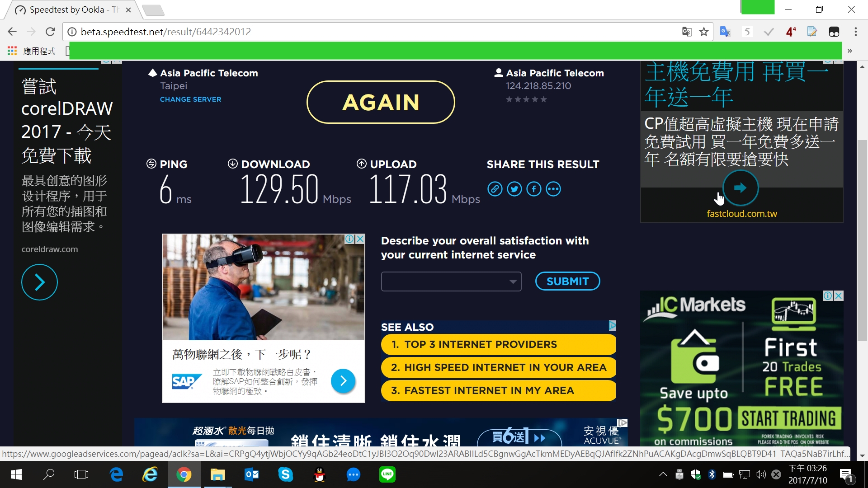Copy result link via share link icon
This screenshot has width=868, height=488.
[495, 189]
